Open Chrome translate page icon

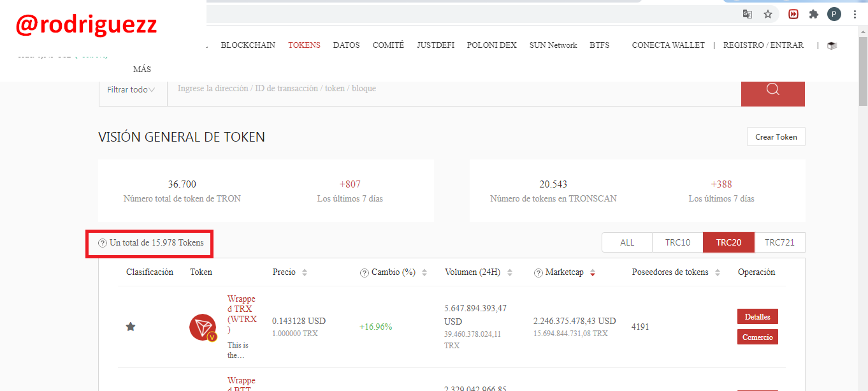(748, 14)
